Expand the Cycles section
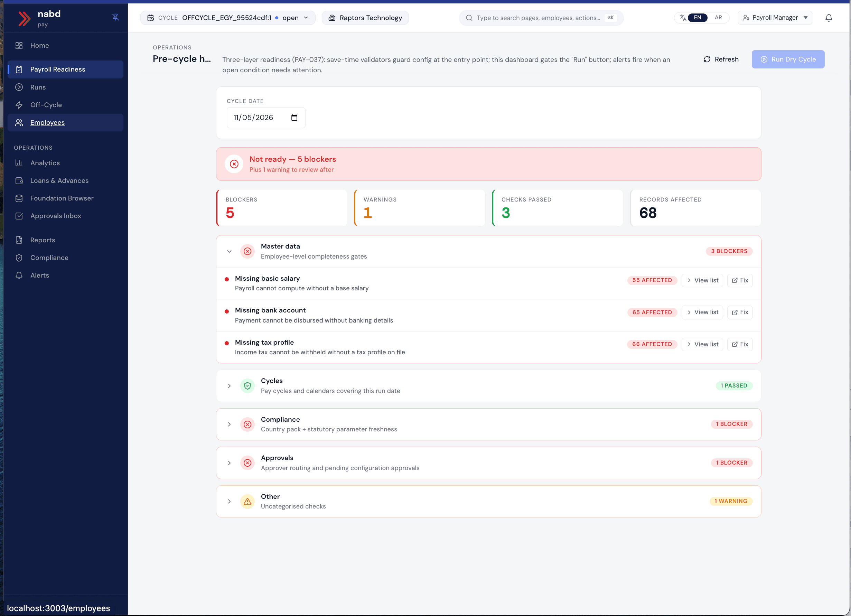851x616 pixels. (x=229, y=386)
